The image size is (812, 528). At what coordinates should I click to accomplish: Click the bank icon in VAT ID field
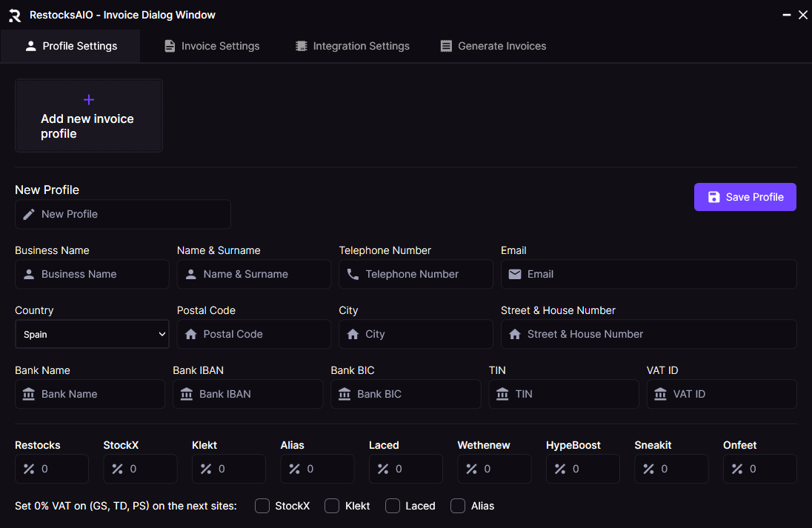661,395
